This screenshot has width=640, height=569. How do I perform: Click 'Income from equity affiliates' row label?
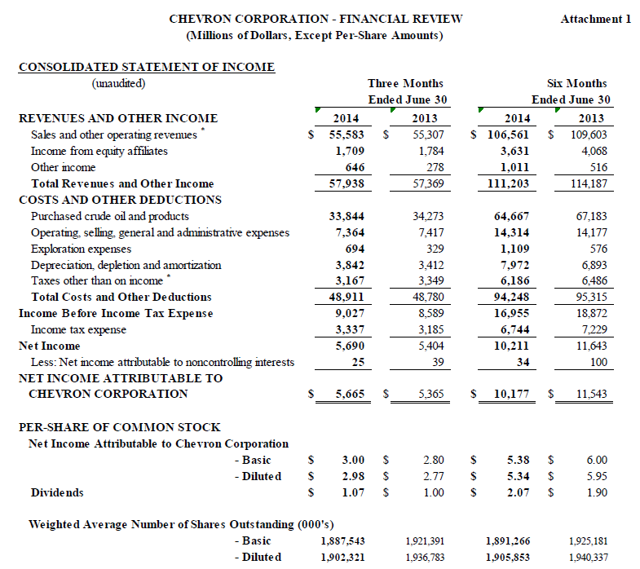(x=99, y=151)
